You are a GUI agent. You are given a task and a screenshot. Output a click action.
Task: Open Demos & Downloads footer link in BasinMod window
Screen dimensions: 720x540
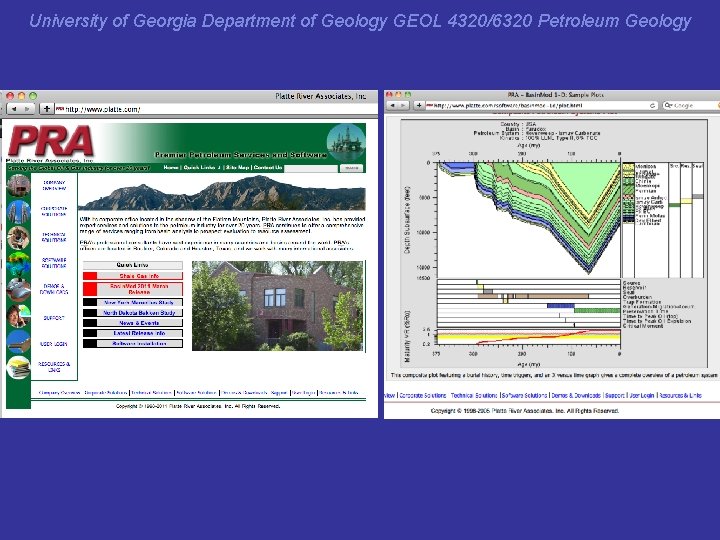(x=576, y=395)
